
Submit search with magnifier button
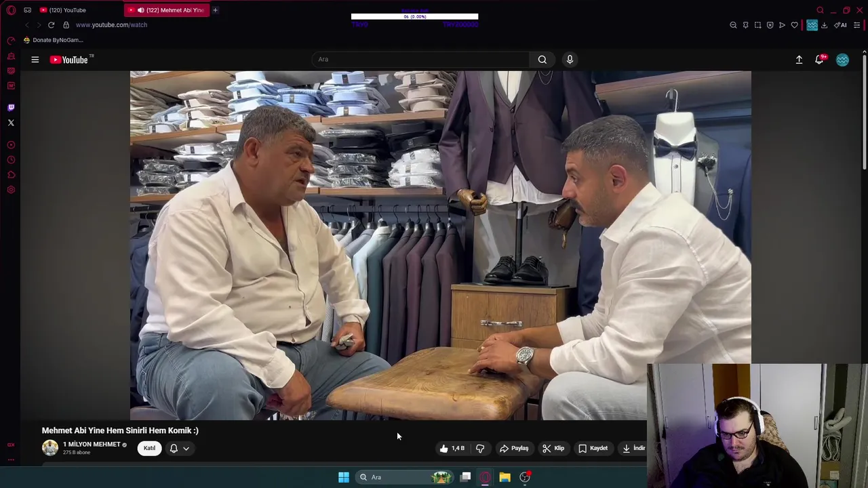point(542,60)
